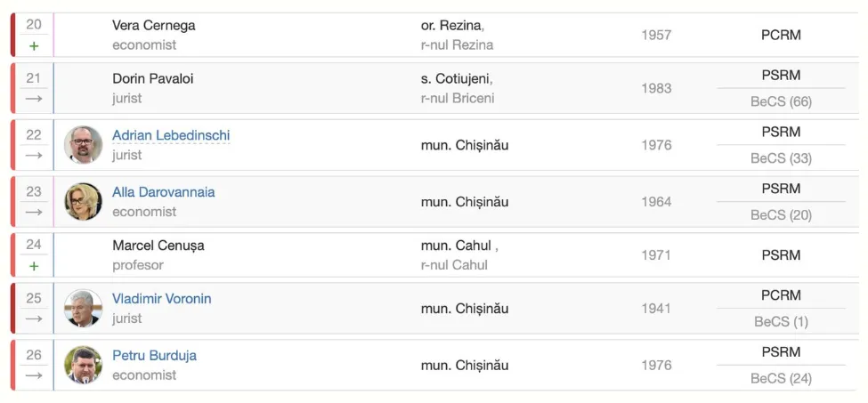
Task: Open Adrian Lebedinschi's profile link
Action: (171, 135)
